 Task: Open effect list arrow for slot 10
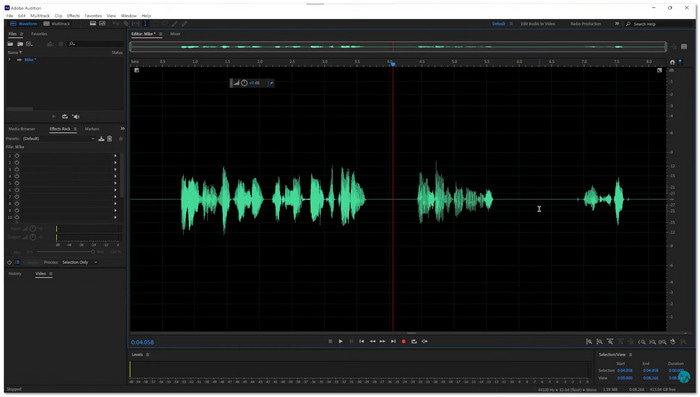pos(115,217)
